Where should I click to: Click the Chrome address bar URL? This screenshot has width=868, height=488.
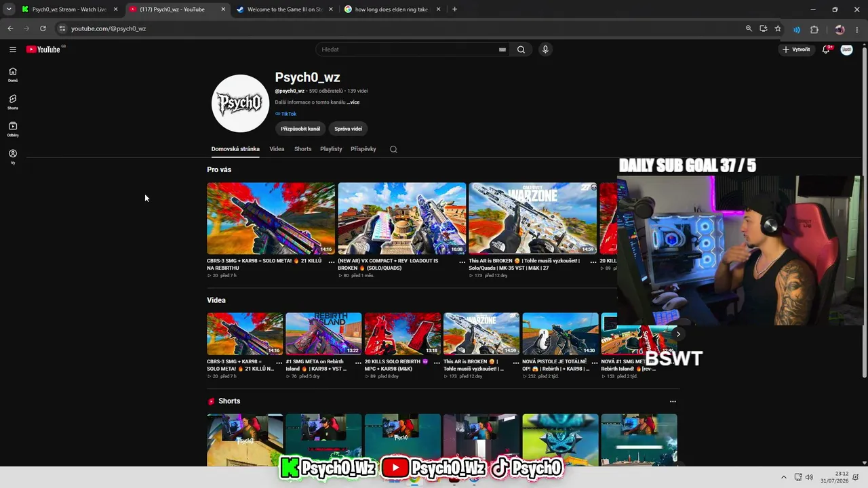point(108,28)
